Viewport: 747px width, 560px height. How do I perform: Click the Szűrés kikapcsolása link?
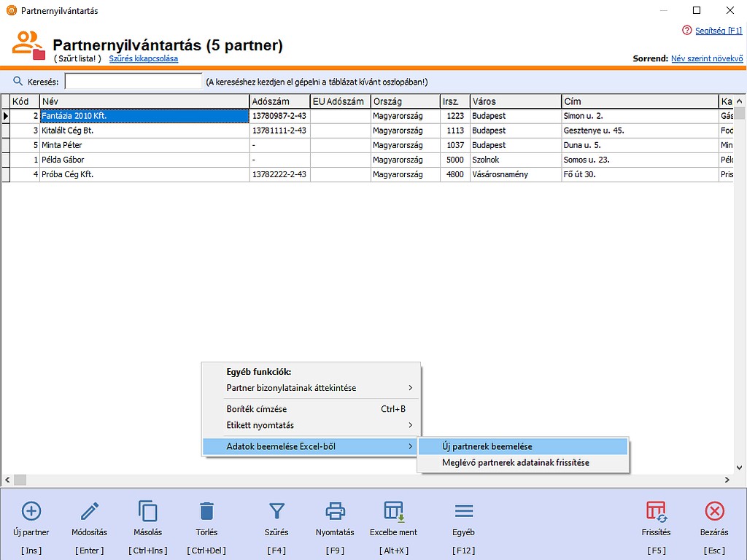tap(144, 58)
